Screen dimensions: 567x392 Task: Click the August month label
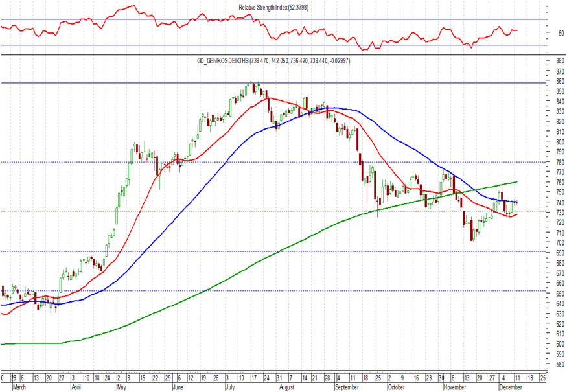tap(287, 387)
